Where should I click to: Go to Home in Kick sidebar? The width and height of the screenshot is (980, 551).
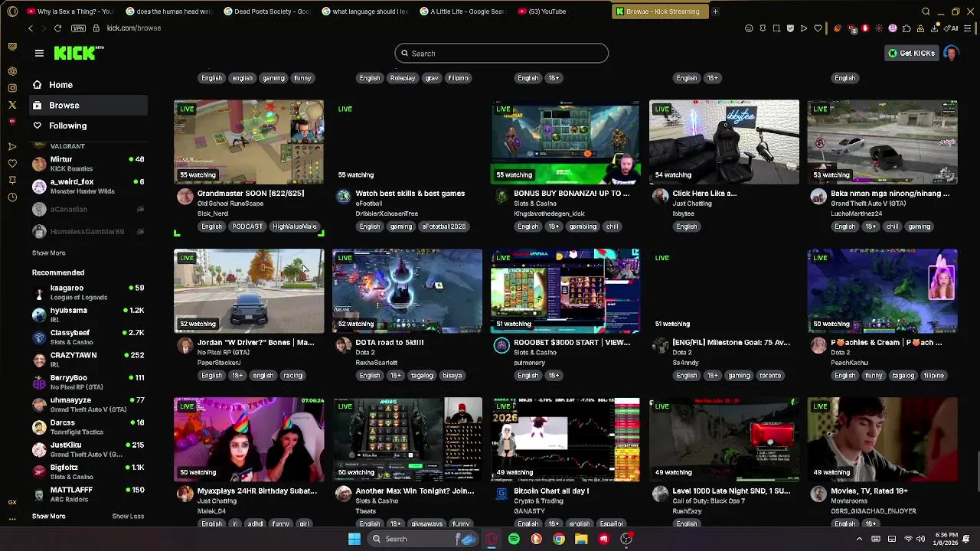(89, 85)
